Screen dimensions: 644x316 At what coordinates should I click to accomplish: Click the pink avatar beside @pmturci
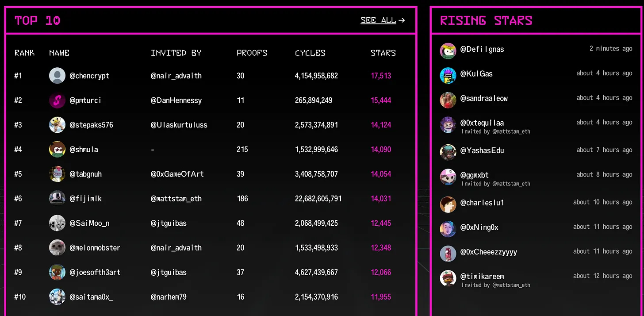(x=57, y=100)
